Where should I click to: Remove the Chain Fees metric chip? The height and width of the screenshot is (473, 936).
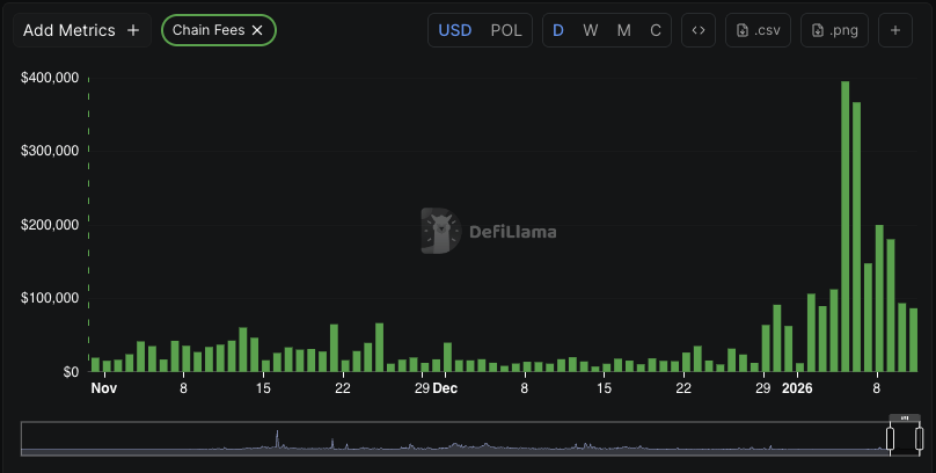click(x=257, y=30)
